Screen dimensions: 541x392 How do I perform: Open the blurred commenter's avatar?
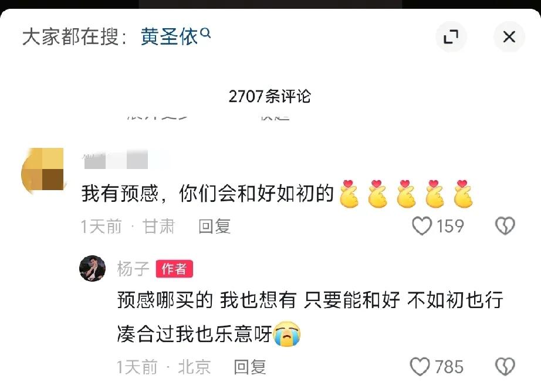tap(43, 169)
